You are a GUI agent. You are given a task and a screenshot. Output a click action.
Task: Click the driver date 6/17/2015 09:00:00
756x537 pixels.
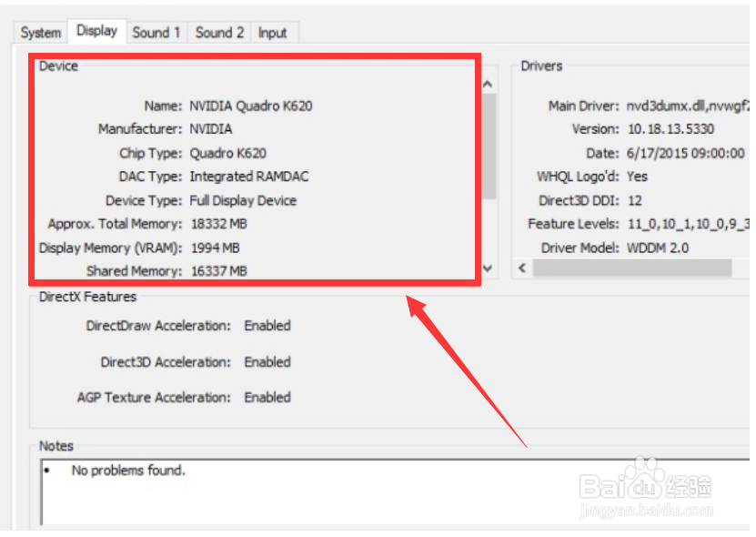(686, 153)
